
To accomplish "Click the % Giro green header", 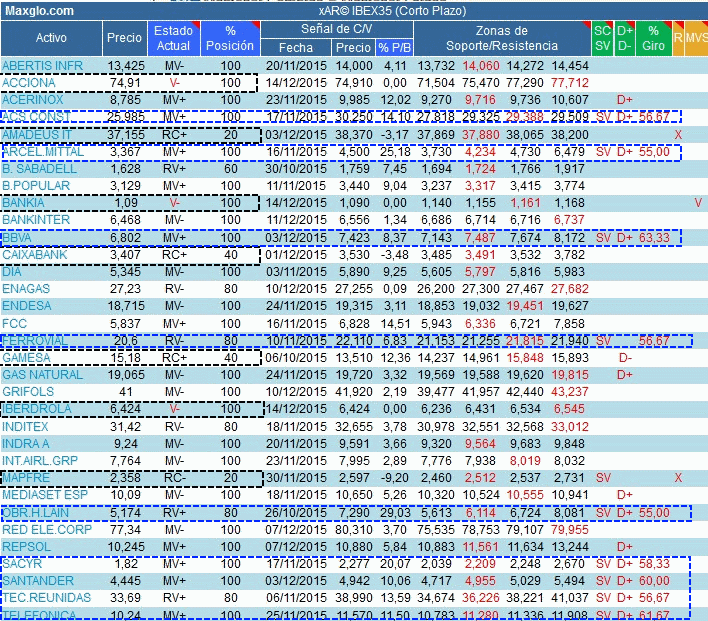I will pyautogui.click(x=653, y=38).
